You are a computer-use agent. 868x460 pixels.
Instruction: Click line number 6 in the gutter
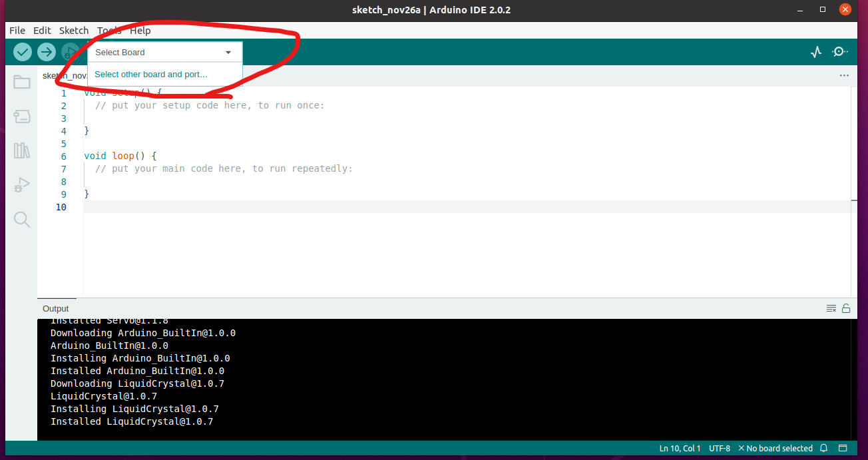(x=64, y=156)
